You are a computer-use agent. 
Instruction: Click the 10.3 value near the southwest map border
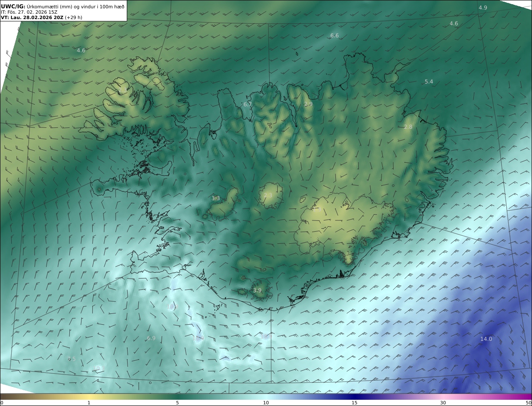99,368
